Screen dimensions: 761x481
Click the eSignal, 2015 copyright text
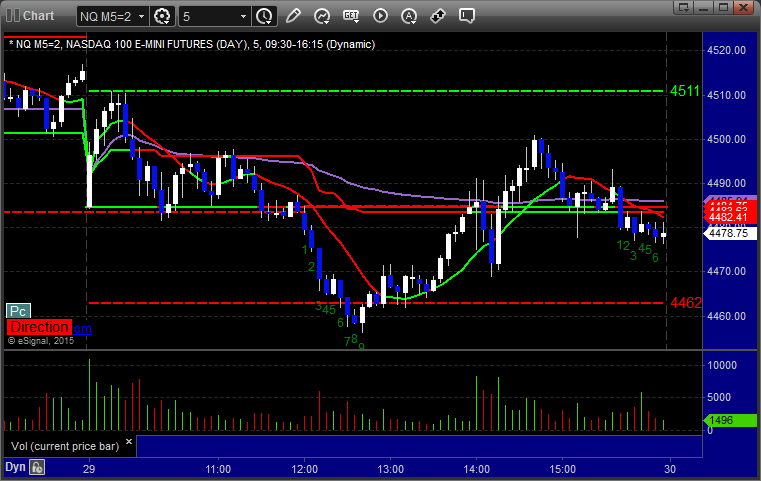41,341
